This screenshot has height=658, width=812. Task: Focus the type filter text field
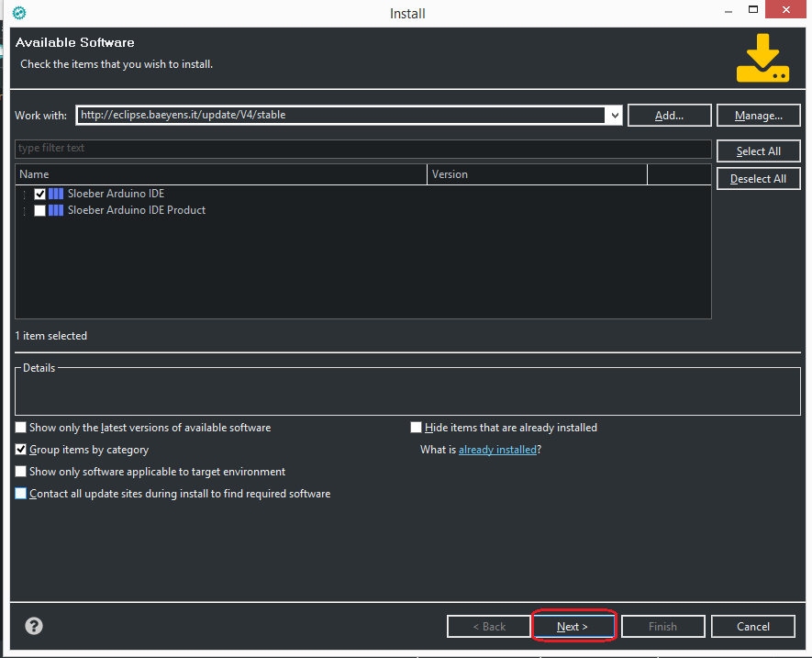point(363,149)
